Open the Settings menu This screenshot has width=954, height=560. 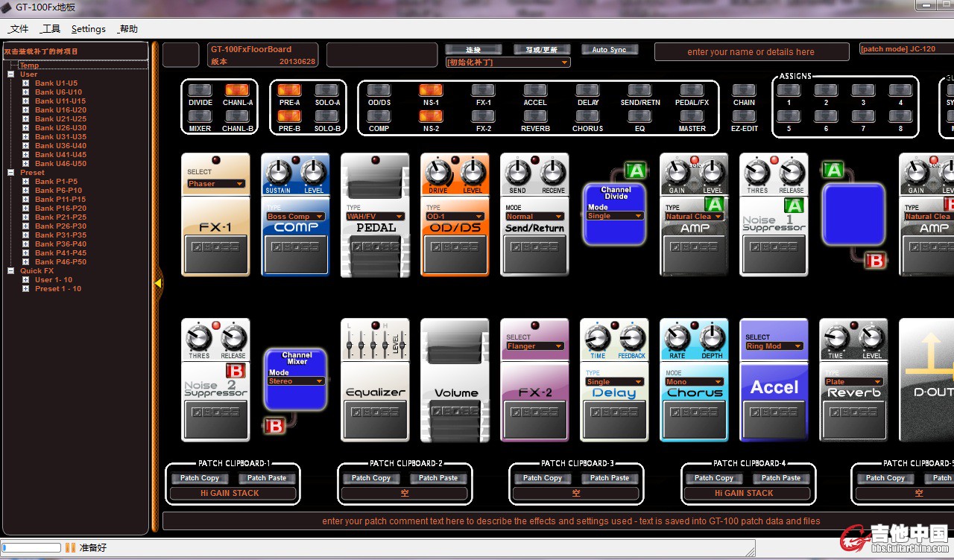pyautogui.click(x=88, y=29)
